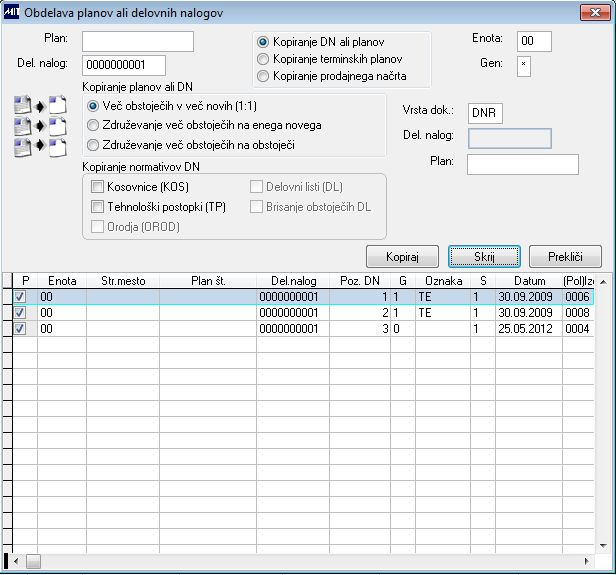Click the horizontal scrollbar right arrow
Viewport: 616px width, 575px height.
587,561
